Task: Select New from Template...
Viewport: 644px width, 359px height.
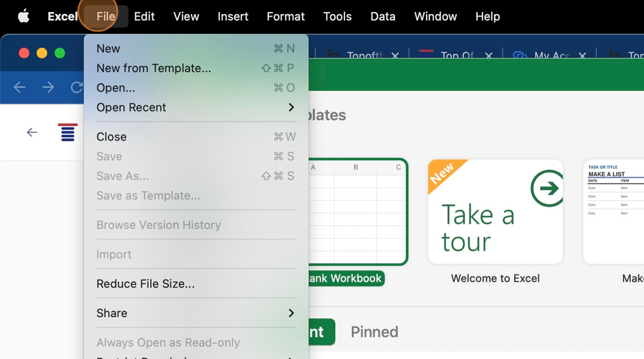Action: (196, 68)
